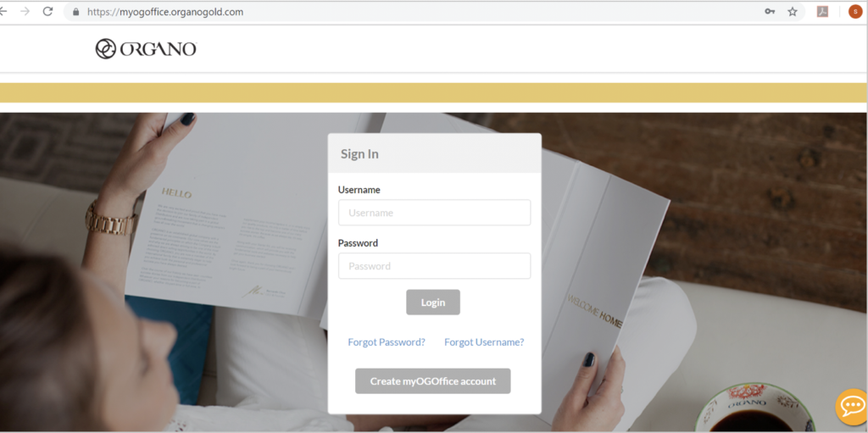The height and width of the screenshot is (433, 868).
Task: Click the Login button
Action: tap(433, 303)
